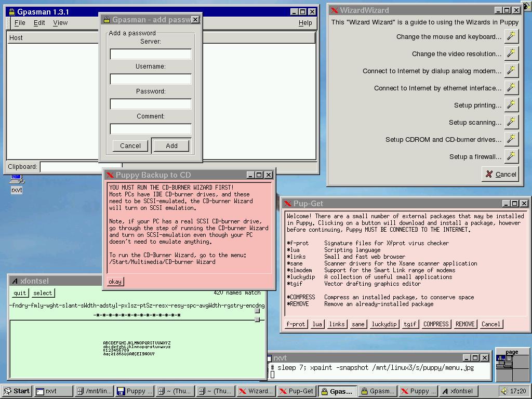Switch to Wizard... taskbar entry
The height and width of the screenshot is (399, 532).
[257, 391]
